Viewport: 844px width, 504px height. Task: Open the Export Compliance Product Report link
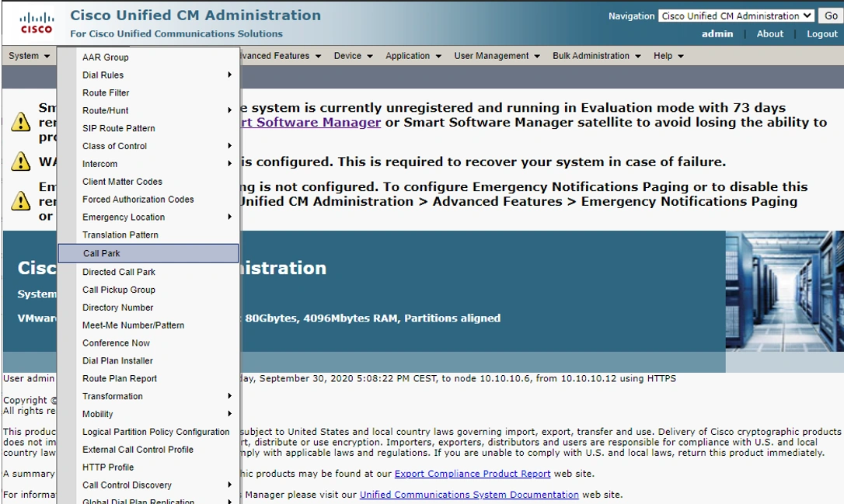473,474
